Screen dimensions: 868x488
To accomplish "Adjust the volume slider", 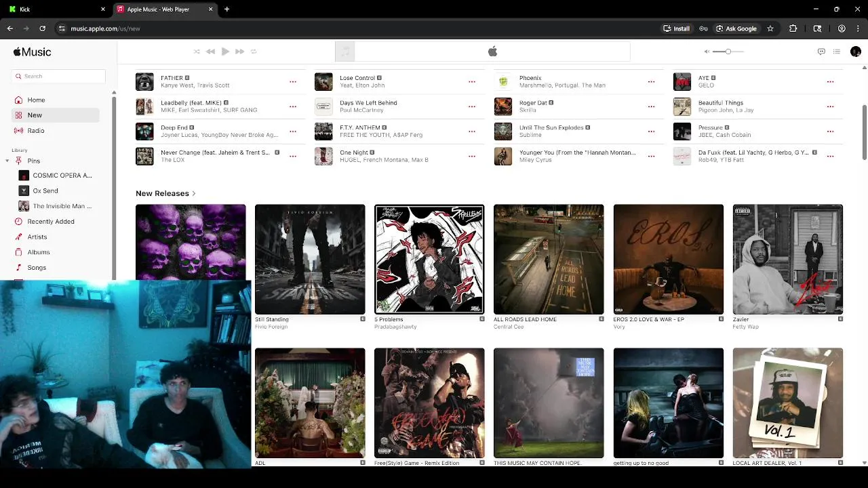I will click(728, 52).
